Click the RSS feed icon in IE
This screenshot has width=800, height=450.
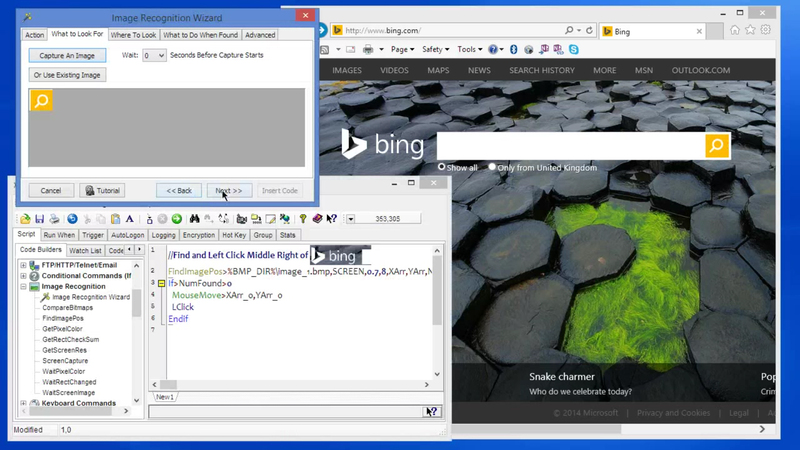(324, 49)
